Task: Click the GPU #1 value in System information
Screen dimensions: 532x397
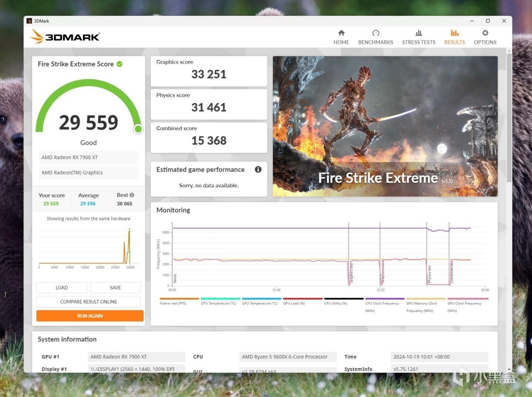Action: pyautogui.click(x=137, y=357)
